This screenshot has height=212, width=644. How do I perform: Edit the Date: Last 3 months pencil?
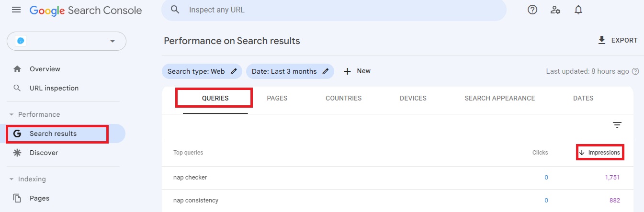(x=326, y=71)
